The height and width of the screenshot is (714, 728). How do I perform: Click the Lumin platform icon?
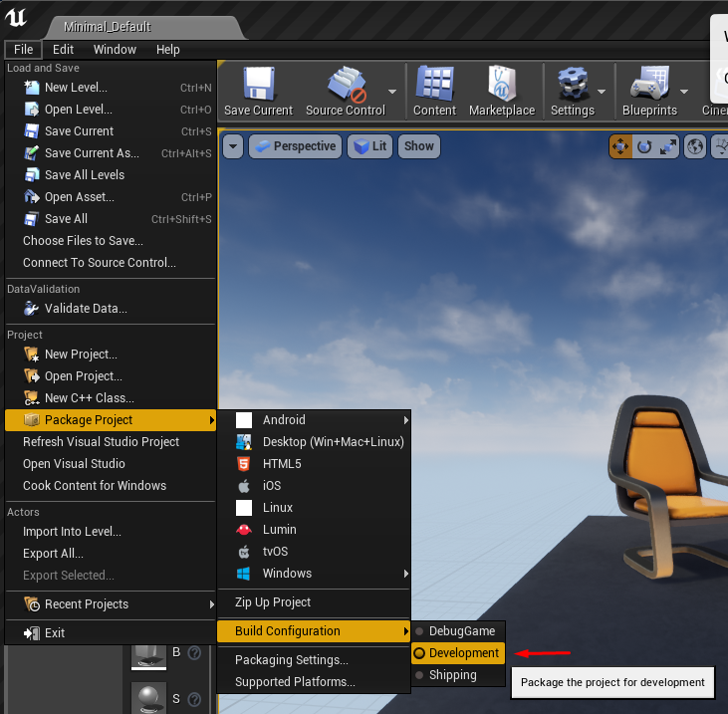click(x=244, y=529)
